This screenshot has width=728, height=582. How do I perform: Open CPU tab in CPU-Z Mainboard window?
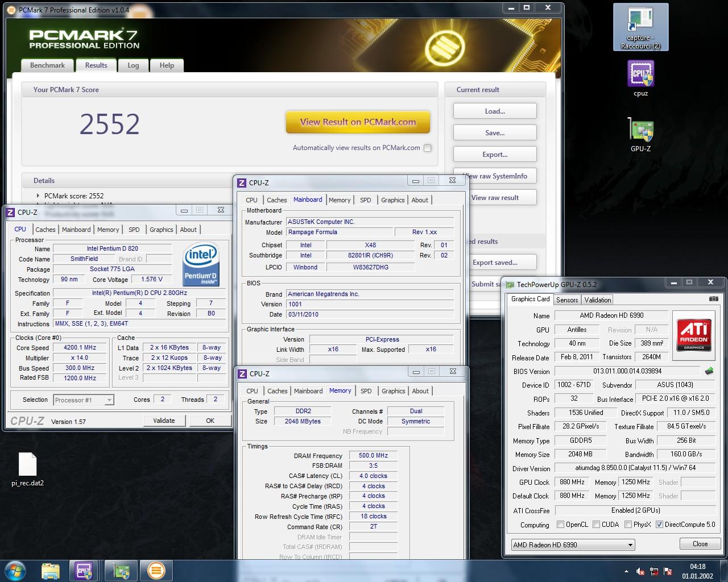point(251,200)
